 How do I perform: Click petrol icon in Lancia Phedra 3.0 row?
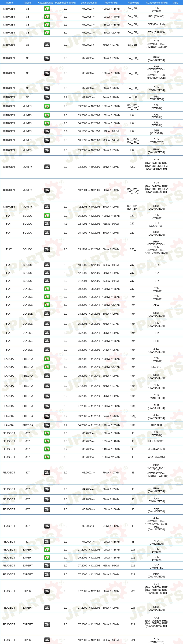pos(47,367)
